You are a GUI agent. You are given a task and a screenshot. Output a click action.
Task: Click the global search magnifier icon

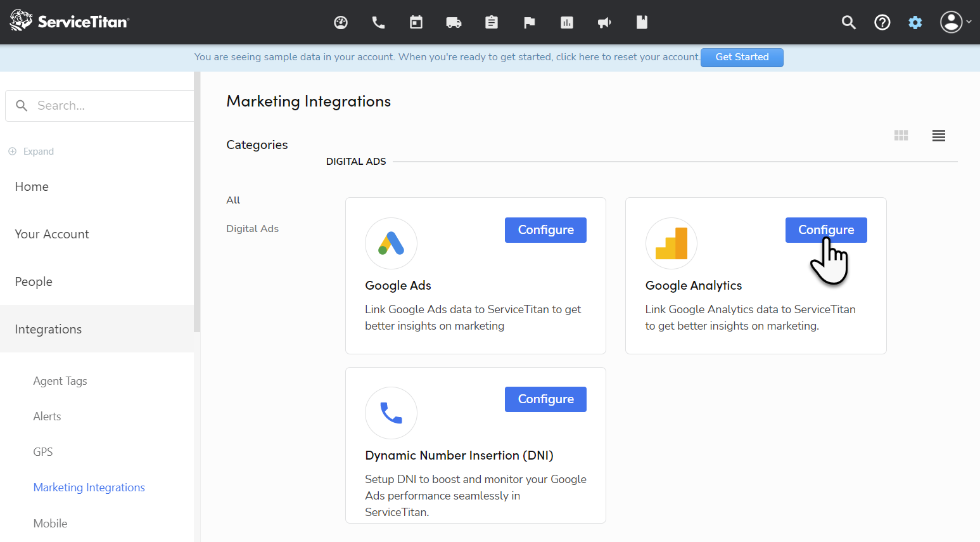coord(848,23)
